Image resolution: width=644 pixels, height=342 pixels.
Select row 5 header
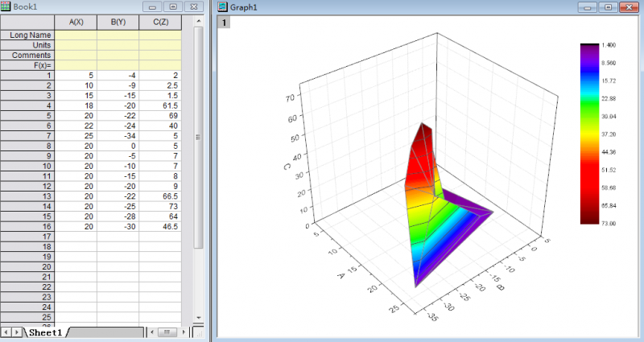[x=27, y=116]
